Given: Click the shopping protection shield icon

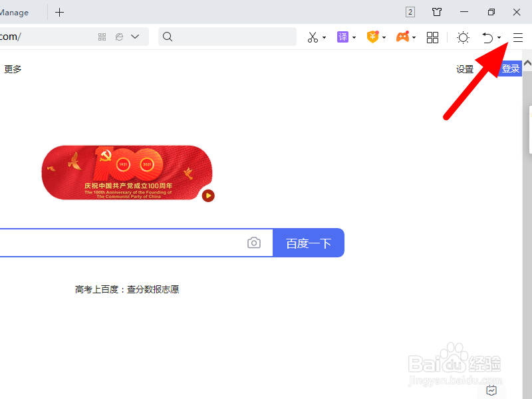Looking at the screenshot, I should click(x=372, y=38).
